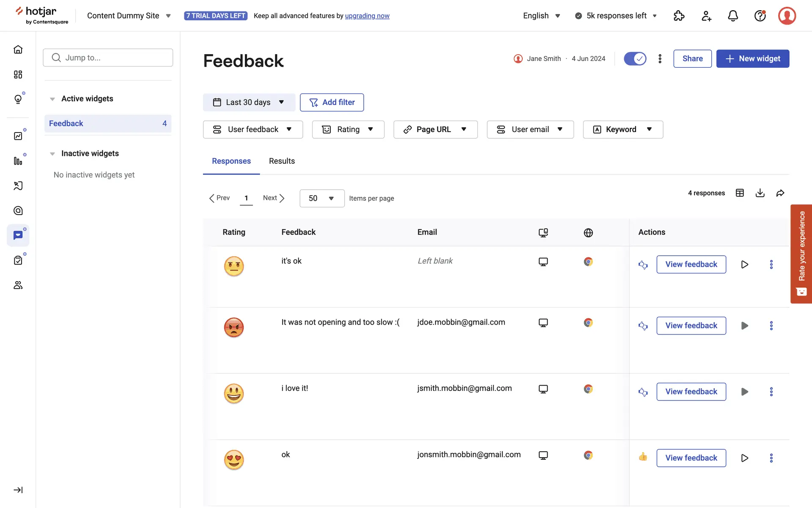812x508 pixels.
Task: Toggle thumbs-up on "ok" response
Action: [643, 457]
